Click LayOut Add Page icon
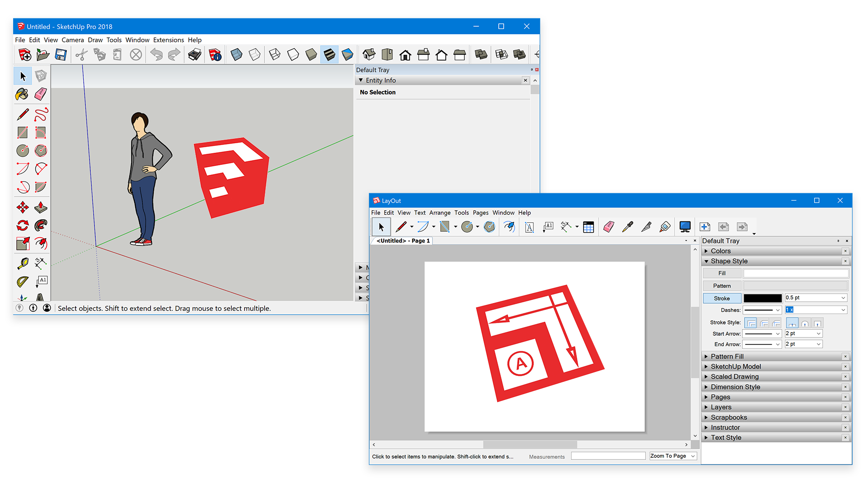The image size is (868, 488). pyautogui.click(x=705, y=227)
